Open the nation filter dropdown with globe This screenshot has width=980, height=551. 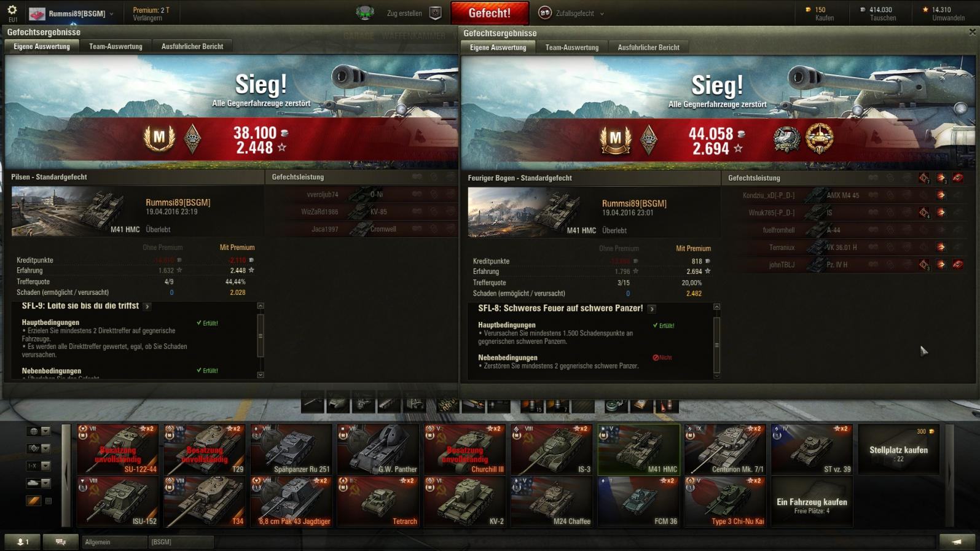[39, 431]
